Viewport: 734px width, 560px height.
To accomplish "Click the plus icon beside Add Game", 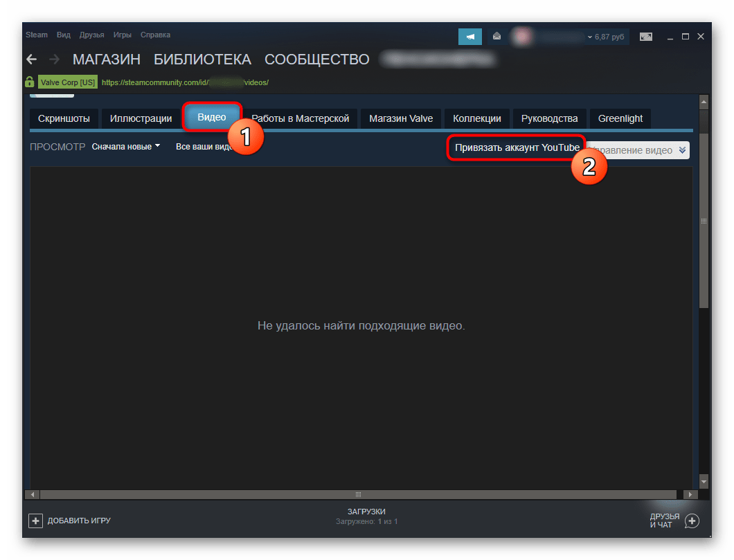I will (35, 521).
